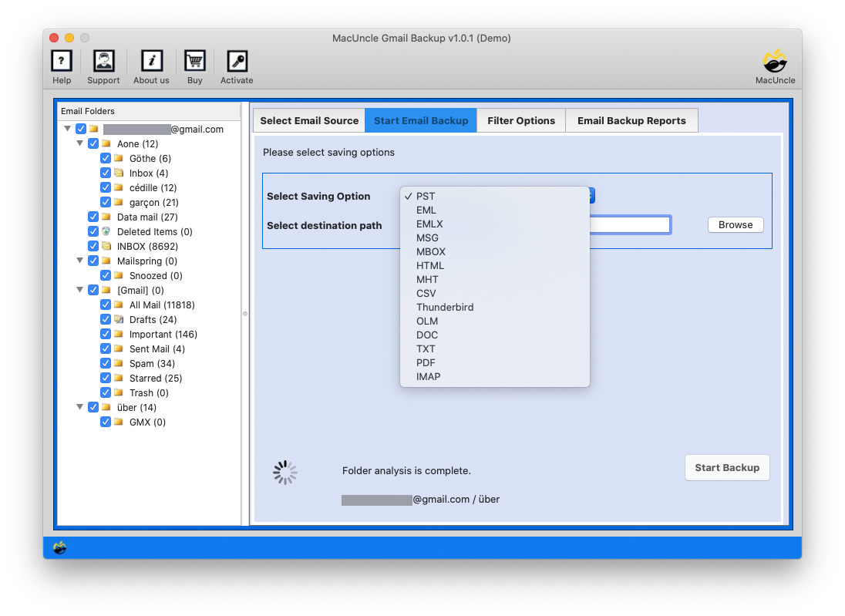Collapse the über folder in the sidebar
This screenshot has width=845, height=616.
[80, 407]
